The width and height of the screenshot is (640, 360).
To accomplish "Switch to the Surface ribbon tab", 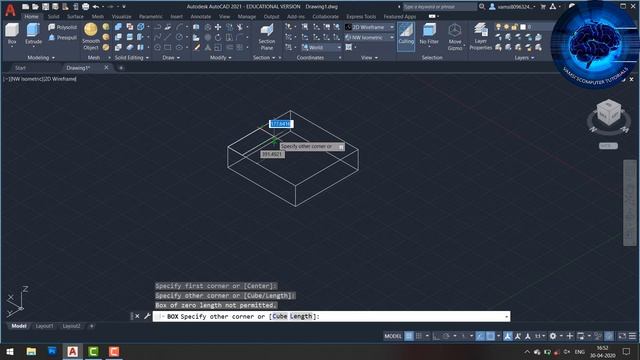I will (x=75, y=17).
